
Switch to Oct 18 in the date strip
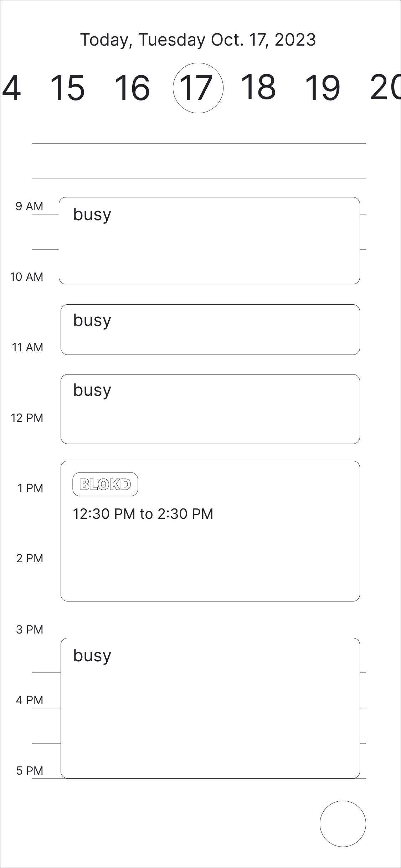(x=260, y=88)
